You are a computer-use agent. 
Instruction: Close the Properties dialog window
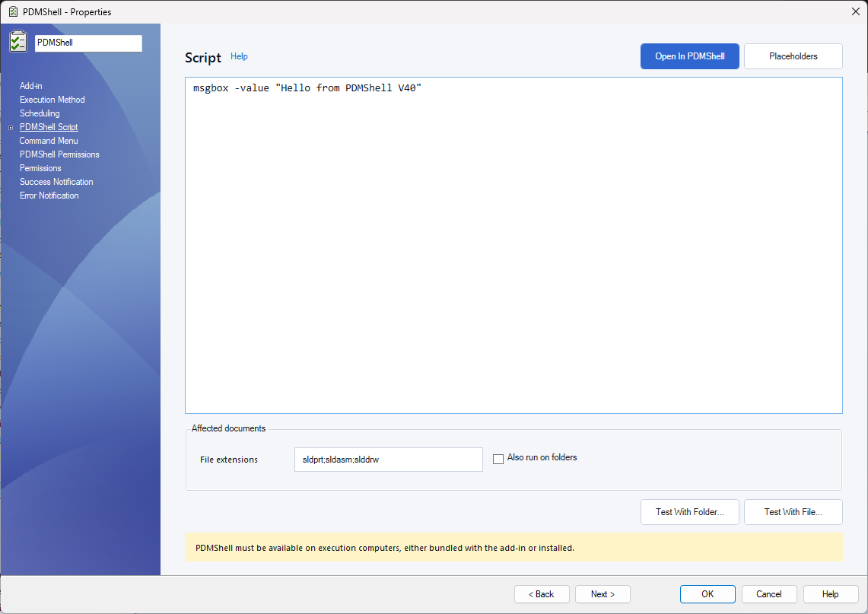tap(855, 11)
